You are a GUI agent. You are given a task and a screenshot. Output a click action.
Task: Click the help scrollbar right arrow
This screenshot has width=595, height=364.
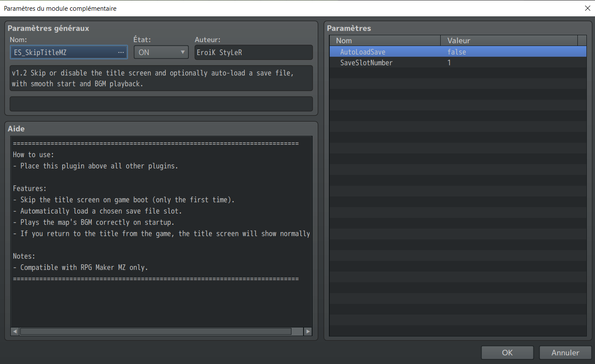click(x=308, y=331)
